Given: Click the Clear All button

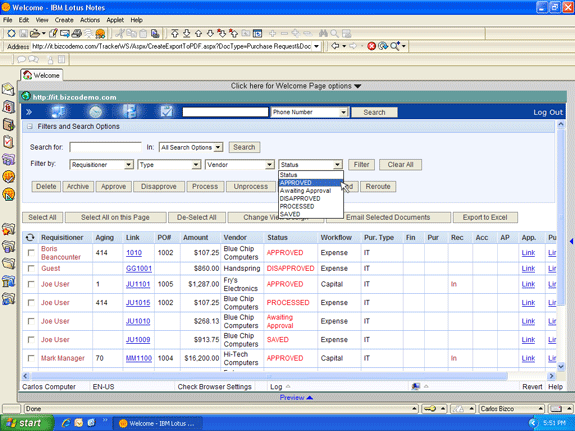Looking at the screenshot, I should coord(400,165).
